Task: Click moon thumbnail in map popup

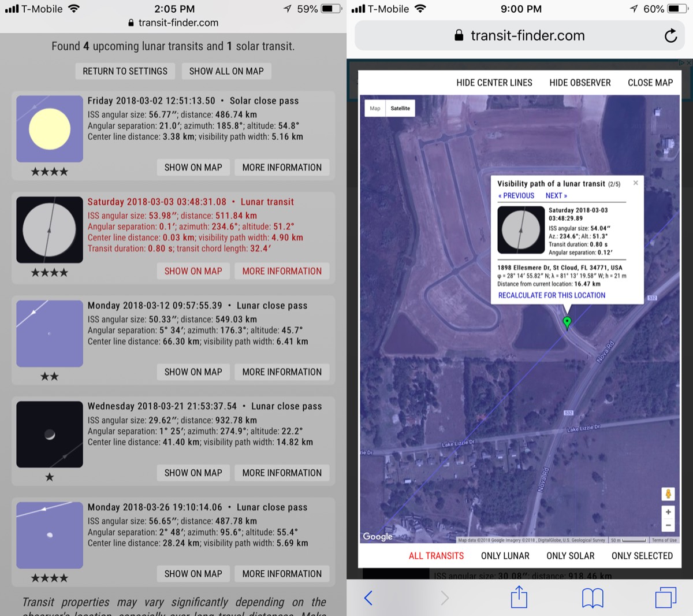Action: [x=521, y=230]
